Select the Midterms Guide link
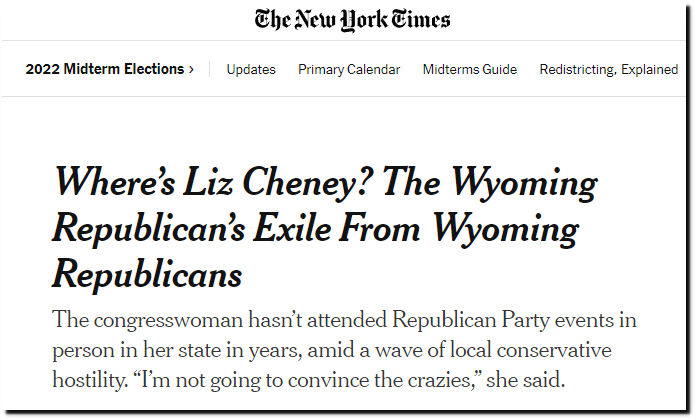This screenshot has height=420, width=696. (470, 70)
